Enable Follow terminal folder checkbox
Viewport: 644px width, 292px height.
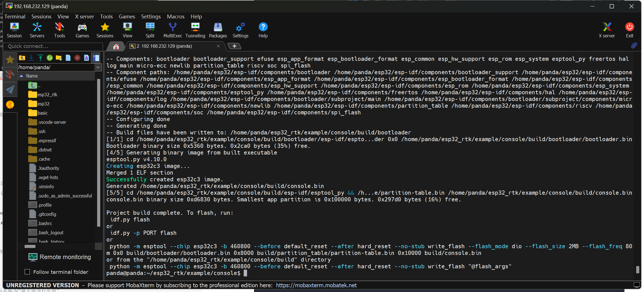27,272
